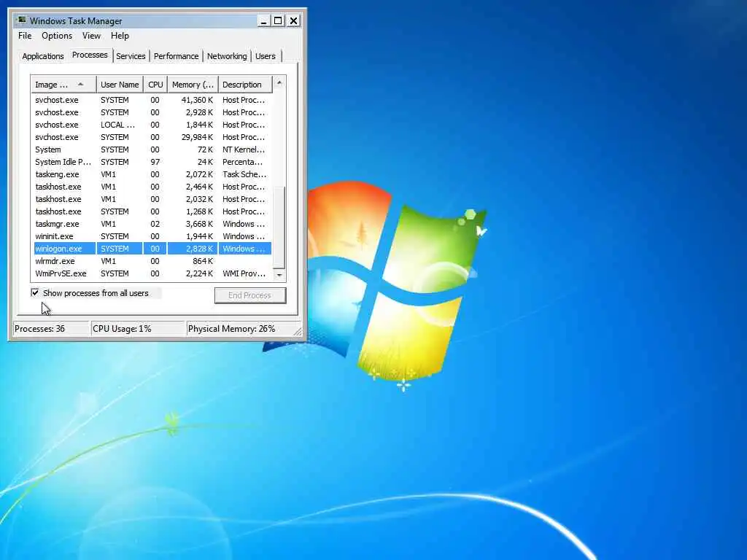Select svchost.exe run by LOCAL user
The width and height of the screenshot is (747, 560).
pyautogui.click(x=152, y=125)
